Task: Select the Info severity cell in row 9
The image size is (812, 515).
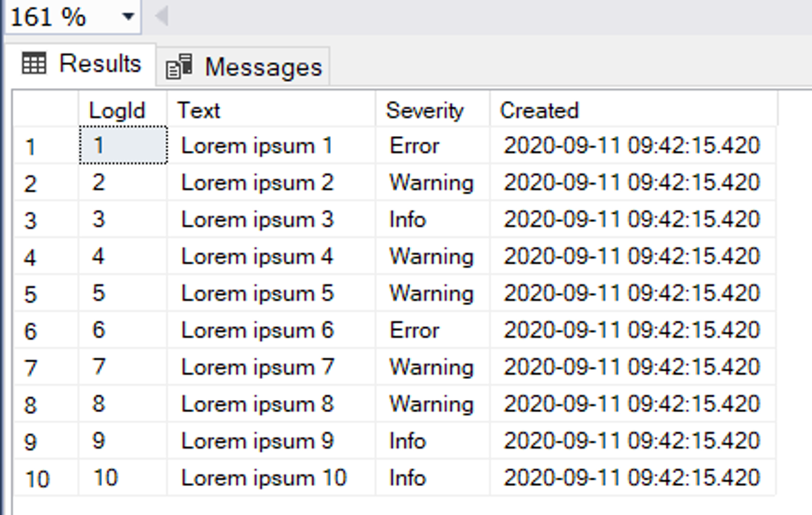Action: pyautogui.click(x=432, y=441)
